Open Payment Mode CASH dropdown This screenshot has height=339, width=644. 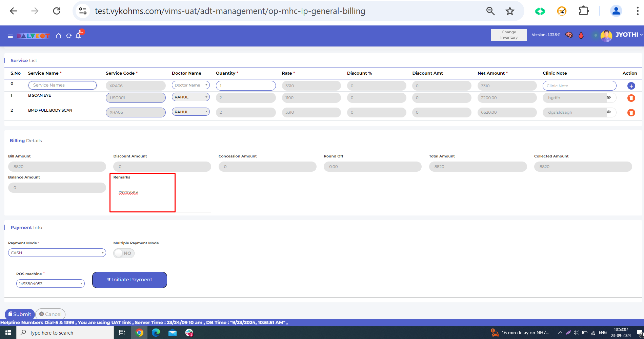57,253
